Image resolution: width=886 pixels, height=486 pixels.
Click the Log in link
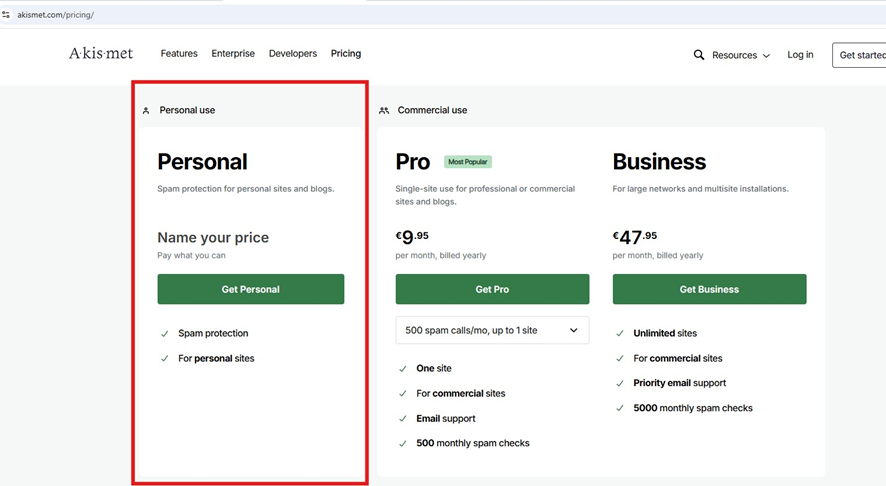pyautogui.click(x=800, y=55)
